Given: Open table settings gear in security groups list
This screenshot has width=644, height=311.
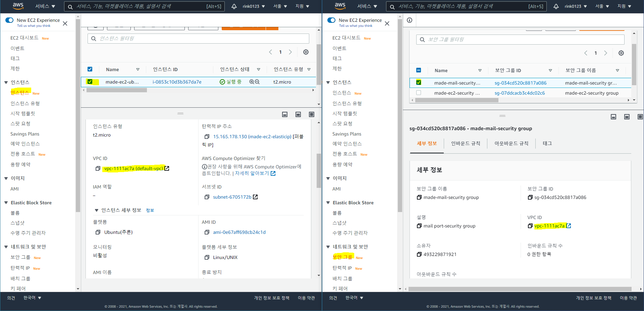Looking at the screenshot, I should pyautogui.click(x=621, y=53).
